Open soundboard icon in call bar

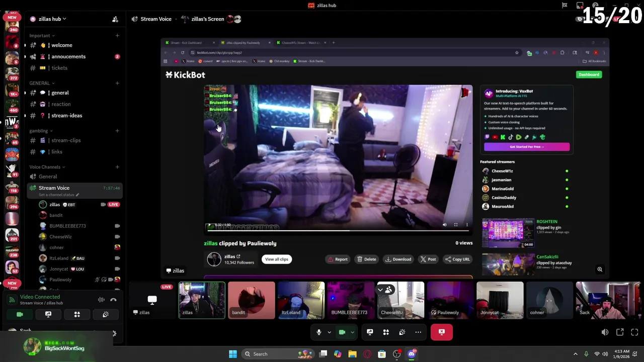[x=402, y=332]
